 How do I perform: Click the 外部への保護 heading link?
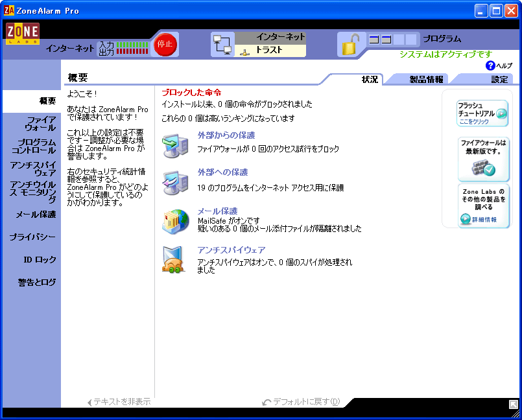pyautogui.click(x=222, y=172)
